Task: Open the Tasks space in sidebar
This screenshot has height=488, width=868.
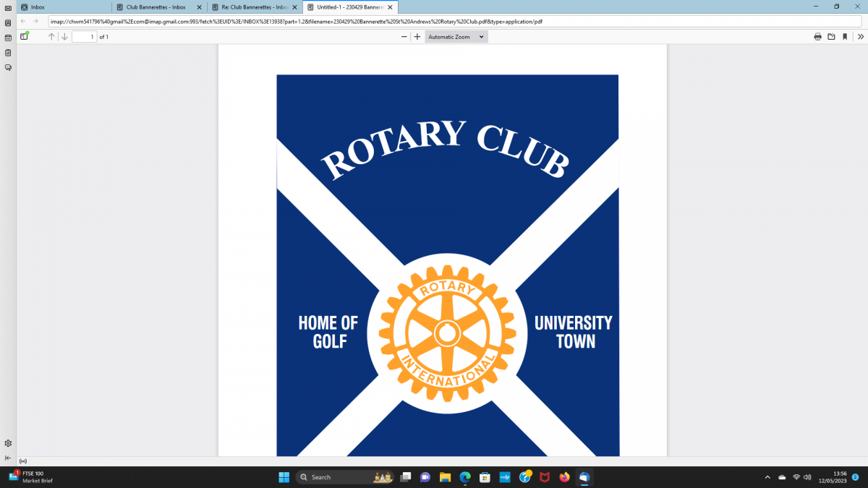Action: pos(8,52)
